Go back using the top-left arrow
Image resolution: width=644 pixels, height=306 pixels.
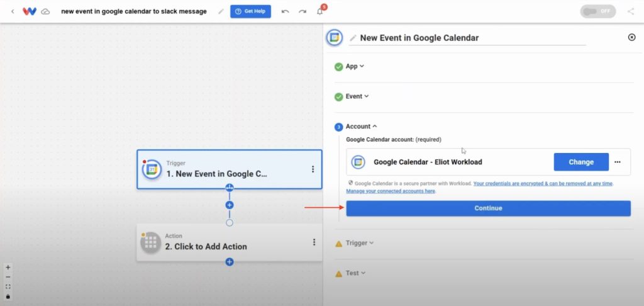click(13, 11)
